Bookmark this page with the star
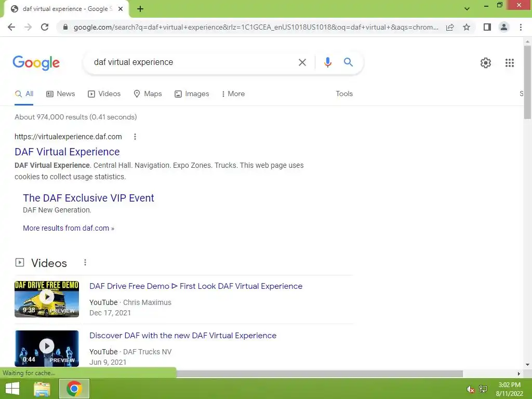Image resolution: width=532 pixels, height=399 pixels. [x=467, y=27]
